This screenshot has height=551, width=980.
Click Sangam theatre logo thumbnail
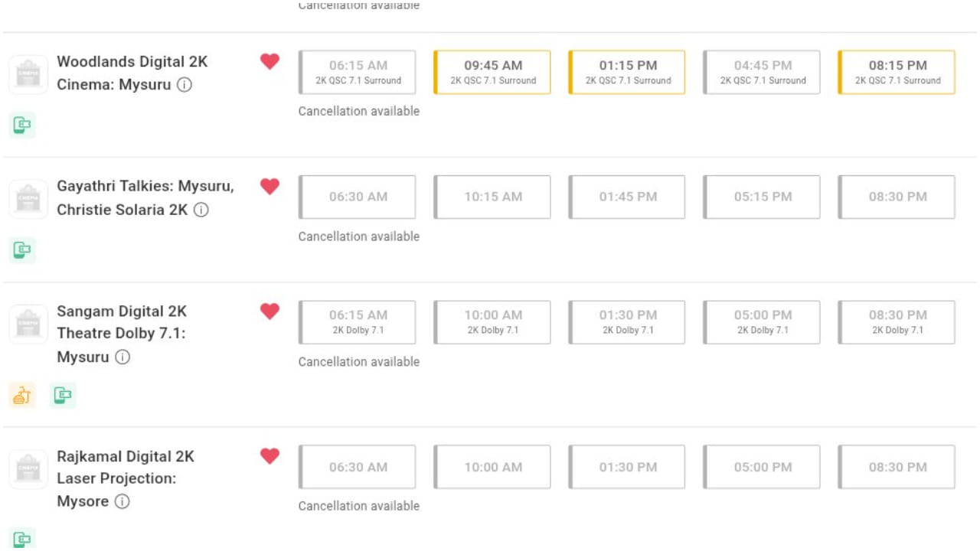(x=28, y=324)
